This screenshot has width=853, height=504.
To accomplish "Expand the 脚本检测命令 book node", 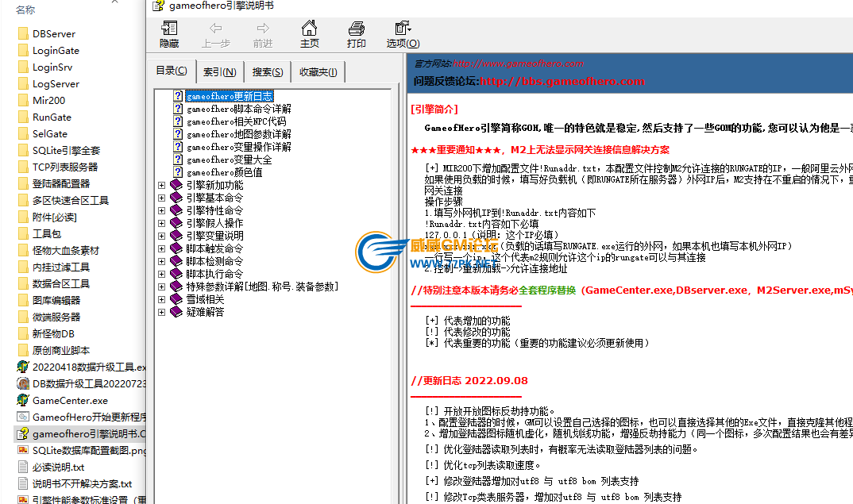I will point(161,261).
